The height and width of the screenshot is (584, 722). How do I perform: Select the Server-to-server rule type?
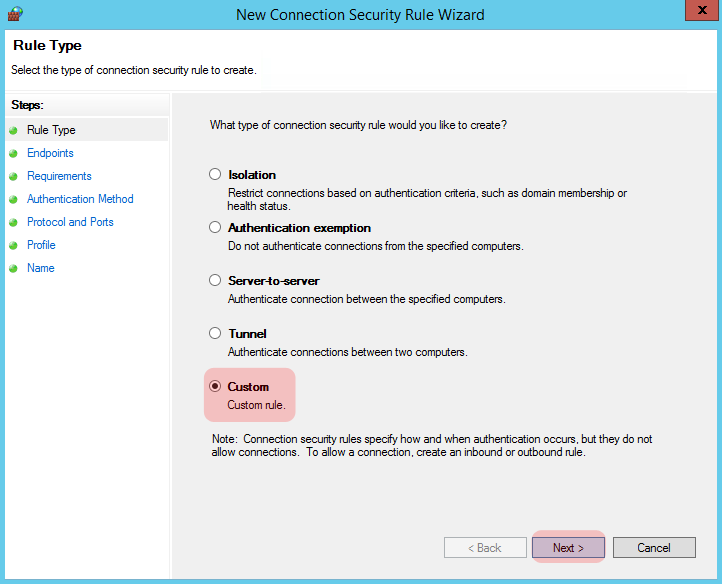[x=215, y=280]
